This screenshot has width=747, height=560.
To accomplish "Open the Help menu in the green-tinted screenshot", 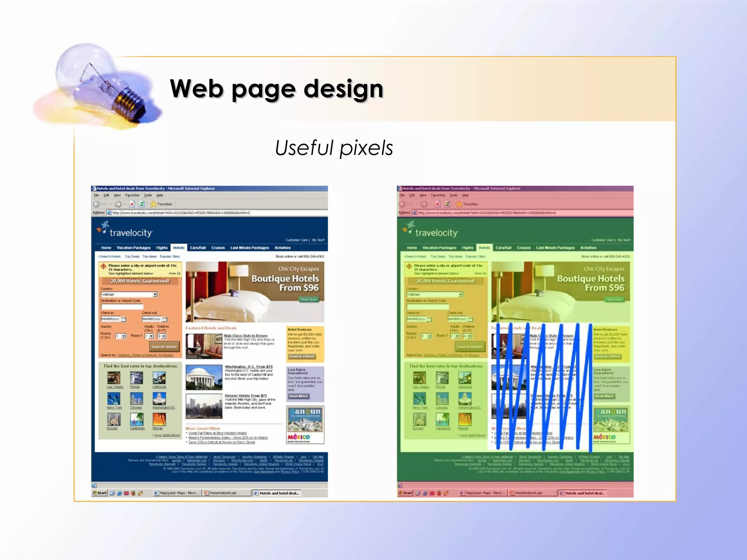I will (x=465, y=195).
